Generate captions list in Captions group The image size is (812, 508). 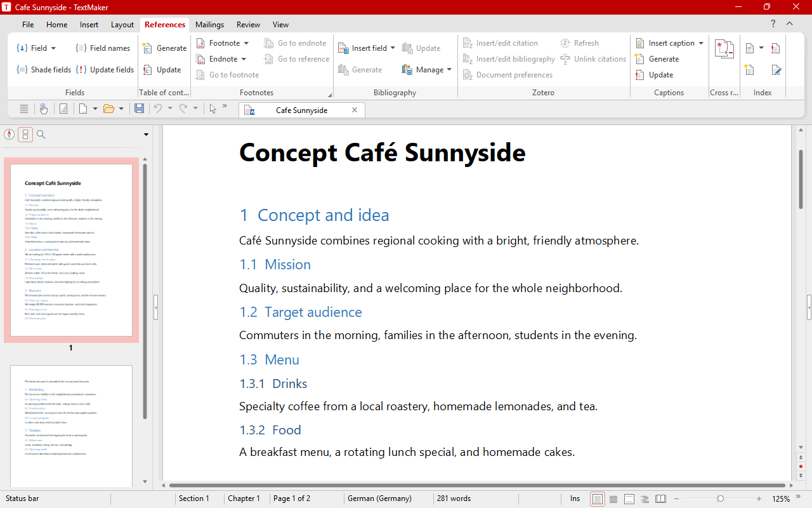[657, 59]
